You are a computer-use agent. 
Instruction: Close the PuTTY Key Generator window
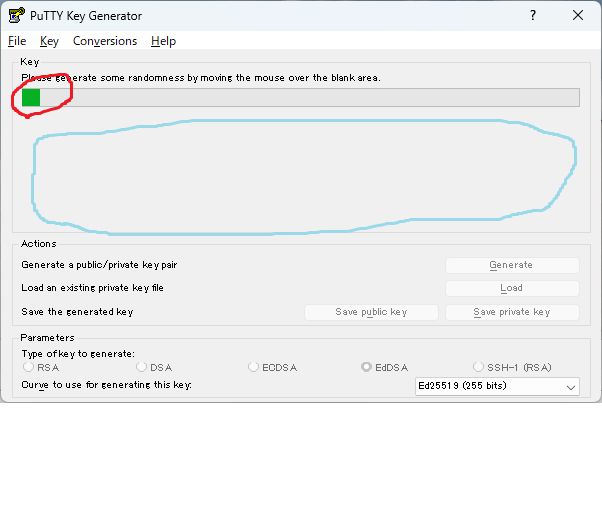point(577,15)
